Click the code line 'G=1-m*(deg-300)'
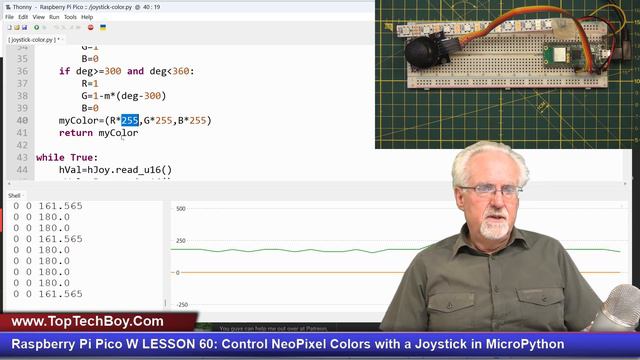 pyautogui.click(x=124, y=96)
